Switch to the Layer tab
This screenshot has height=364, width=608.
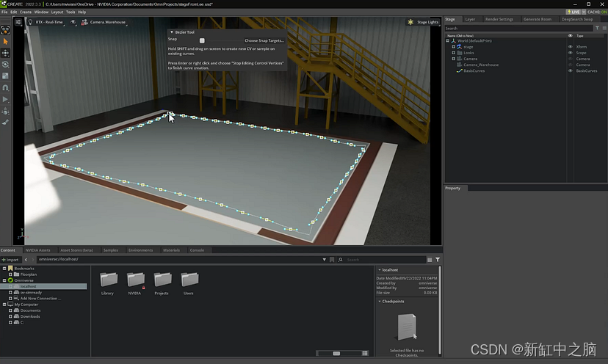click(x=470, y=19)
